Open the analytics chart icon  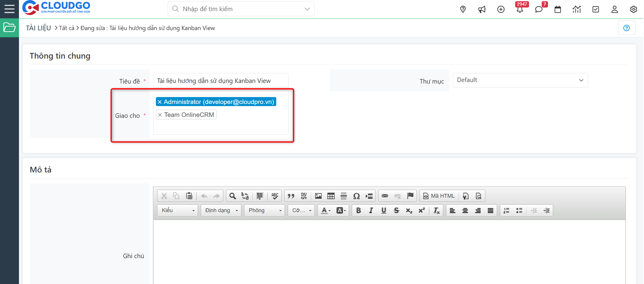(577, 9)
